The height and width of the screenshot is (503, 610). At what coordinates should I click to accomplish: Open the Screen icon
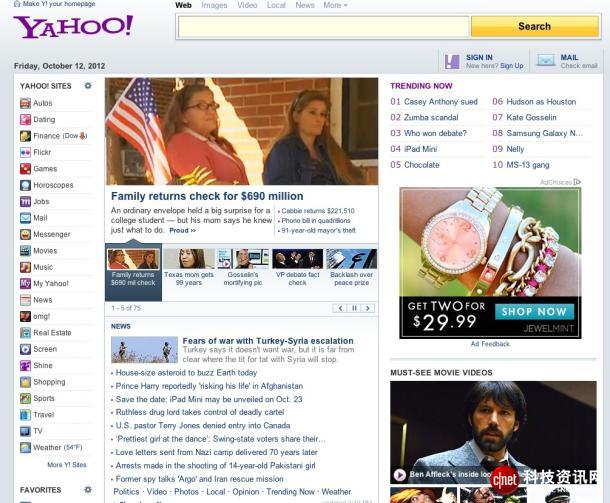coord(25,349)
